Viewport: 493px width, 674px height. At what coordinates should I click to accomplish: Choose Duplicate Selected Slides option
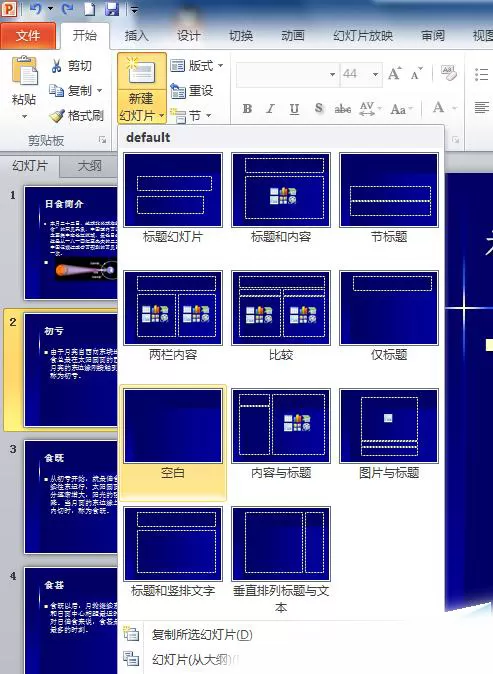click(202, 634)
